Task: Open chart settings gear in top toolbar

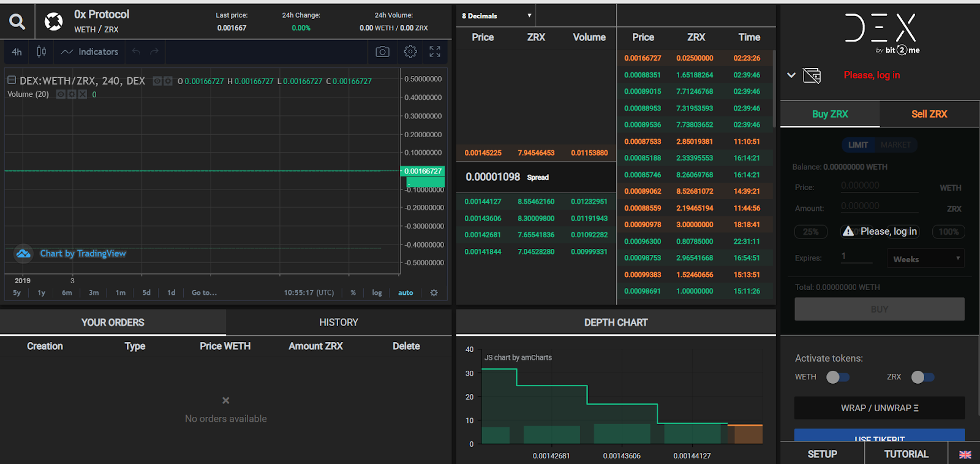Action: 410,52
